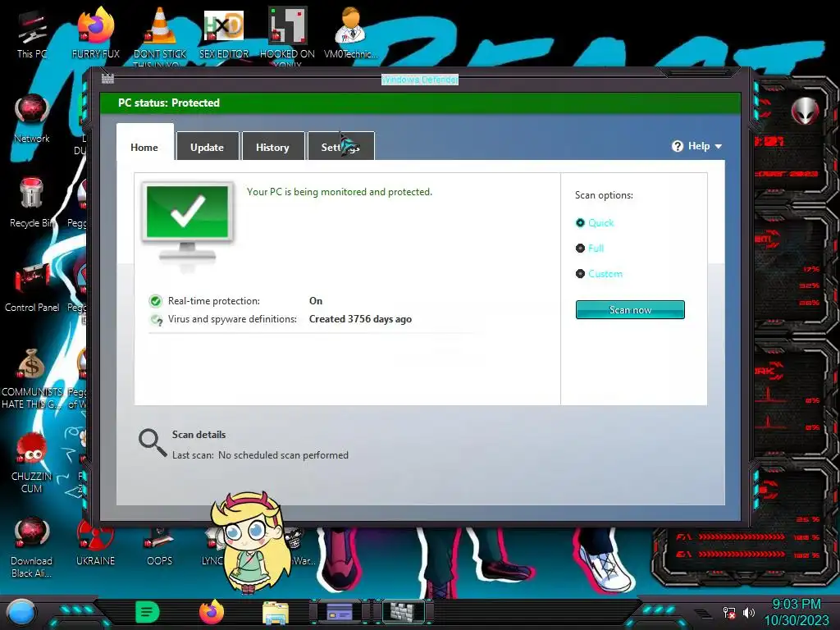Click the Help question mark icon

click(677, 146)
